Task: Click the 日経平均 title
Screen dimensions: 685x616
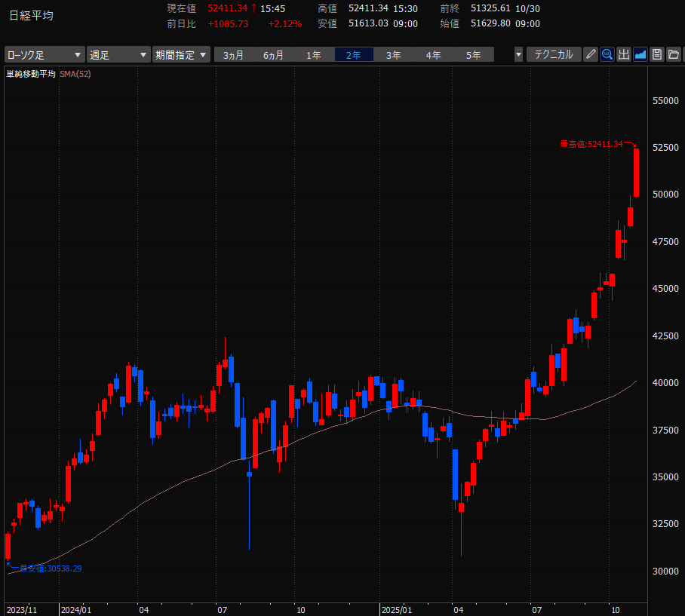Action: pos(31,16)
